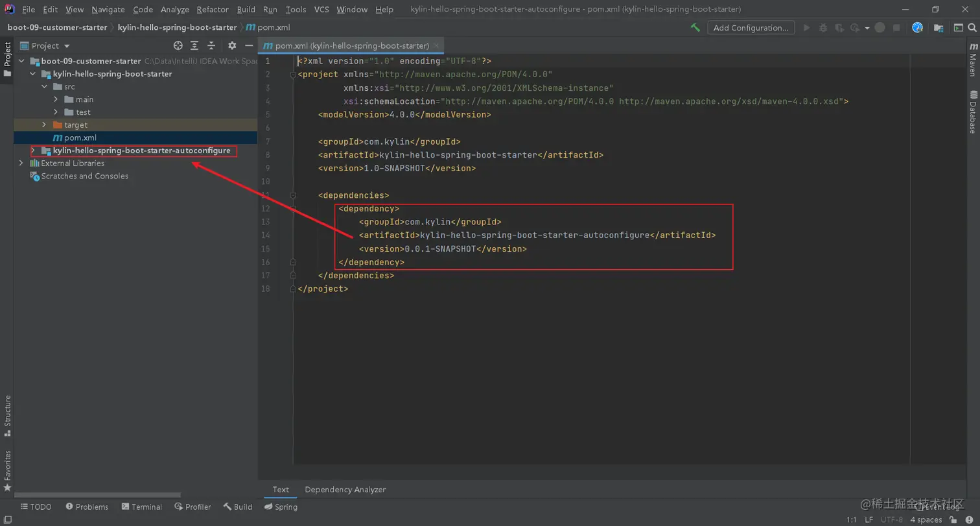Click the kylin-hello-spring-boot-starter breadcrumb
The width and height of the screenshot is (980, 526).
tap(177, 27)
